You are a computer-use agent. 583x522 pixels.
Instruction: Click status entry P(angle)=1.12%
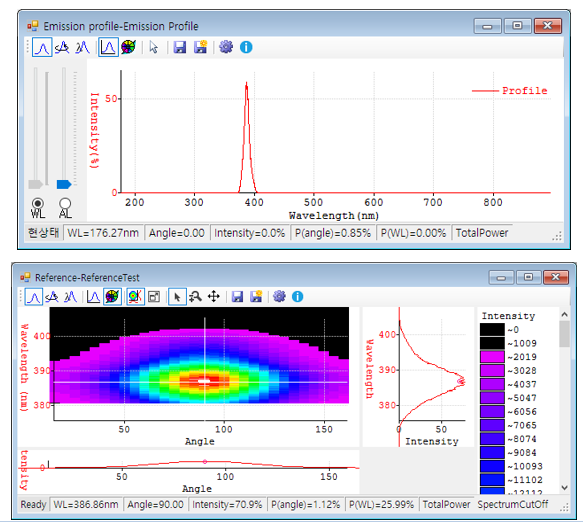point(306,505)
